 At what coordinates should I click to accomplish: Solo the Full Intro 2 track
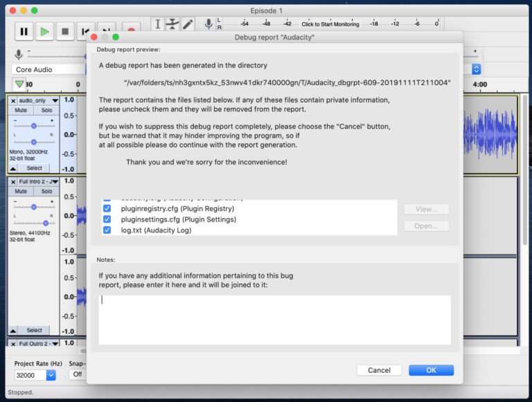point(46,191)
